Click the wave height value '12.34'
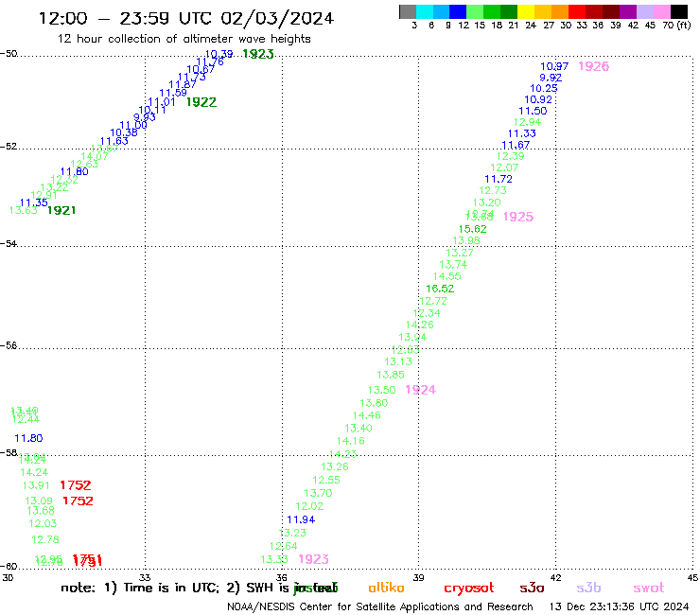 [427, 313]
